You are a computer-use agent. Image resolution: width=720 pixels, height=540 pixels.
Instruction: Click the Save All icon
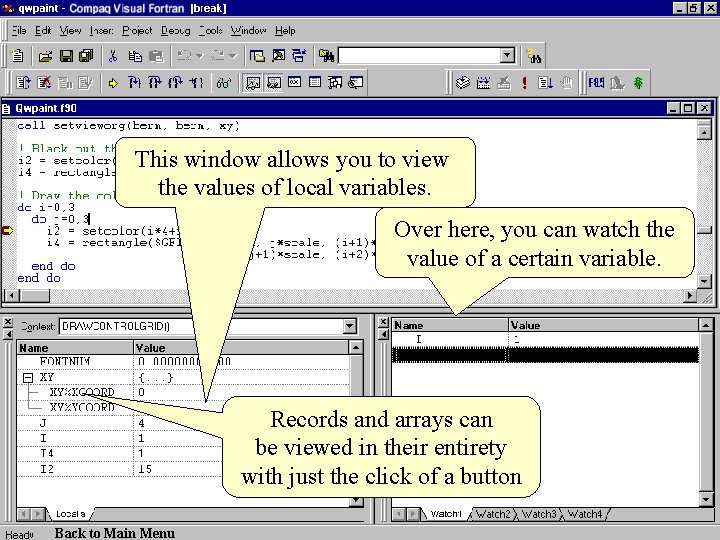pyautogui.click(x=86, y=56)
